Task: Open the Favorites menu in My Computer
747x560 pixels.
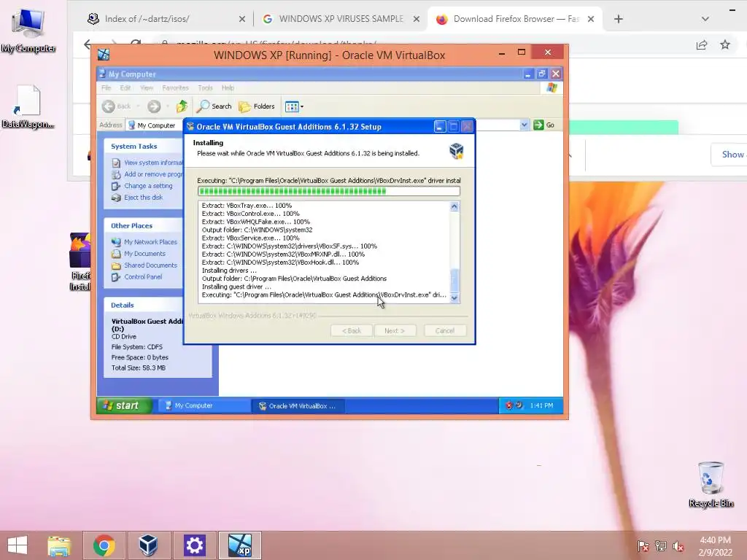Action: 175,87
